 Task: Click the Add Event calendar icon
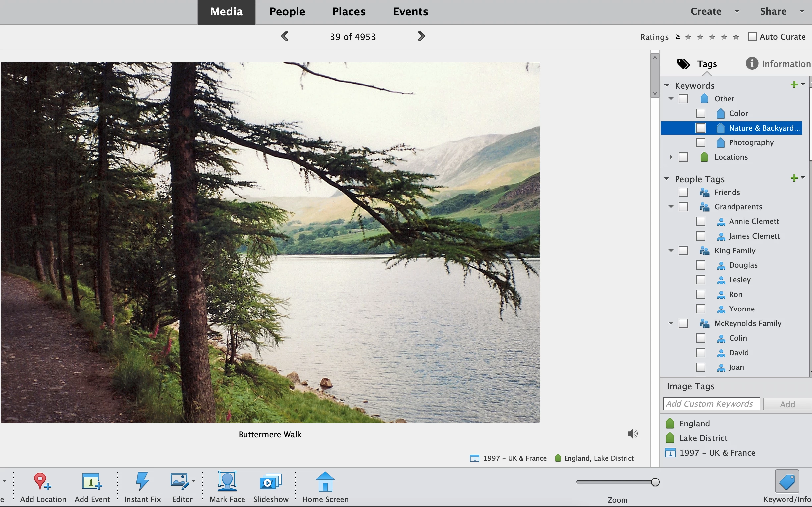coord(91,481)
